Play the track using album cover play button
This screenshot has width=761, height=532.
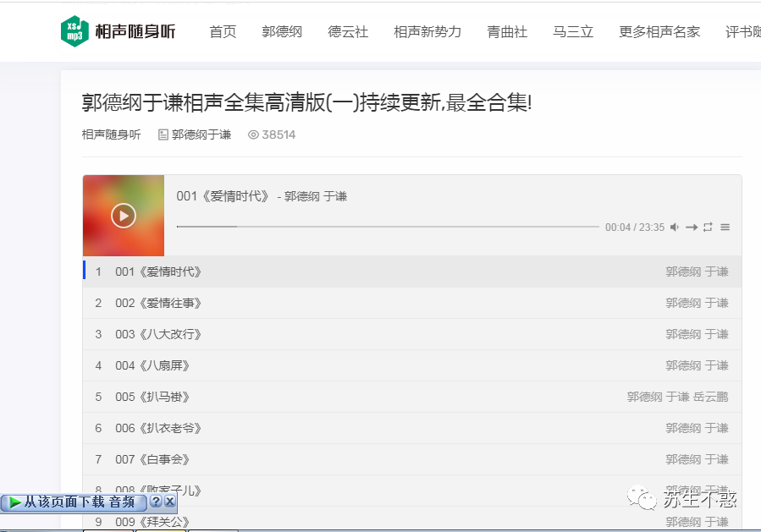point(124,216)
